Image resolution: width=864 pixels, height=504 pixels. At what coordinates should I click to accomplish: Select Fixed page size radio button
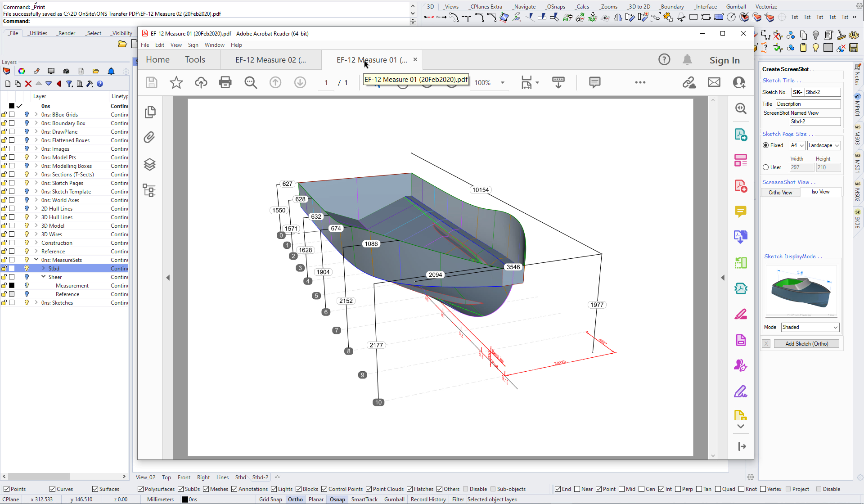click(x=765, y=145)
